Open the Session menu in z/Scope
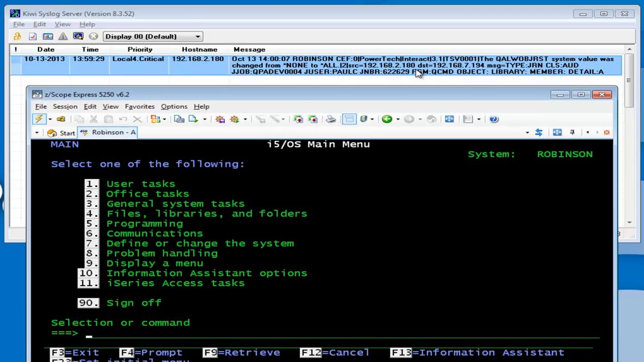 [x=65, y=106]
